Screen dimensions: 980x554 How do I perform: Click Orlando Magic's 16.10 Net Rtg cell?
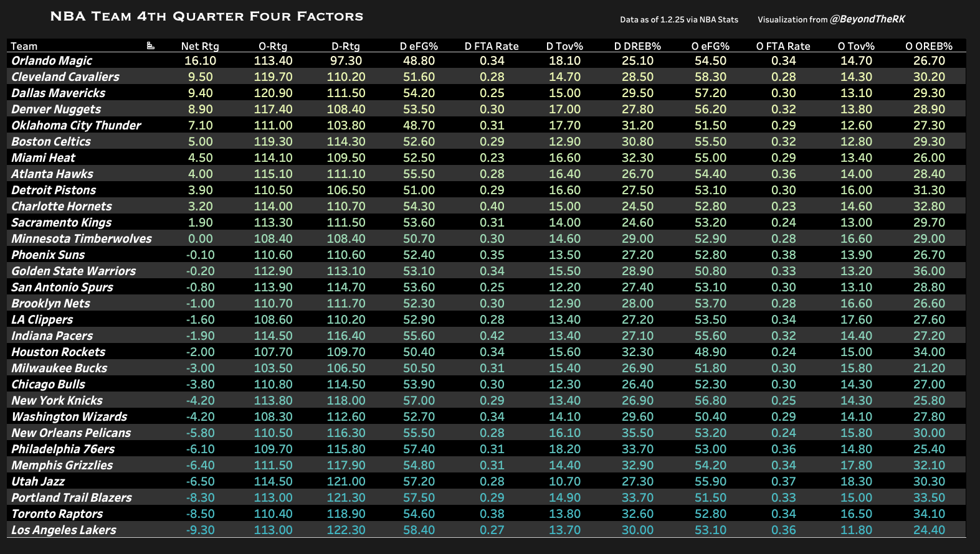(x=200, y=60)
